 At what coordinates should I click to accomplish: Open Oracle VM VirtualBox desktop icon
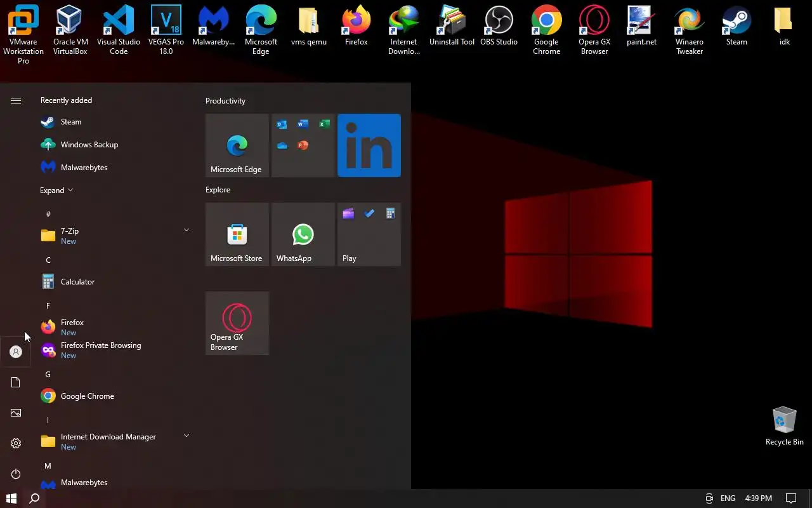click(x=70, y=30)
